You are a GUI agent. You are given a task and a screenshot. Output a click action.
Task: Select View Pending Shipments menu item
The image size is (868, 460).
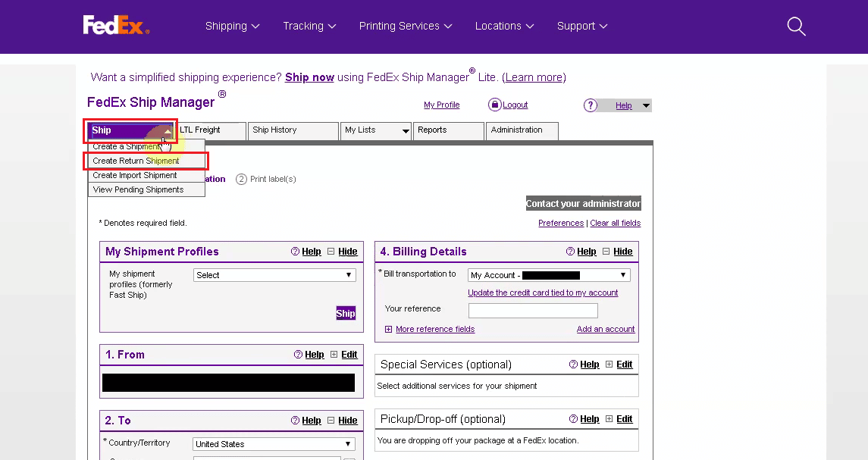(x=146, y=190)
